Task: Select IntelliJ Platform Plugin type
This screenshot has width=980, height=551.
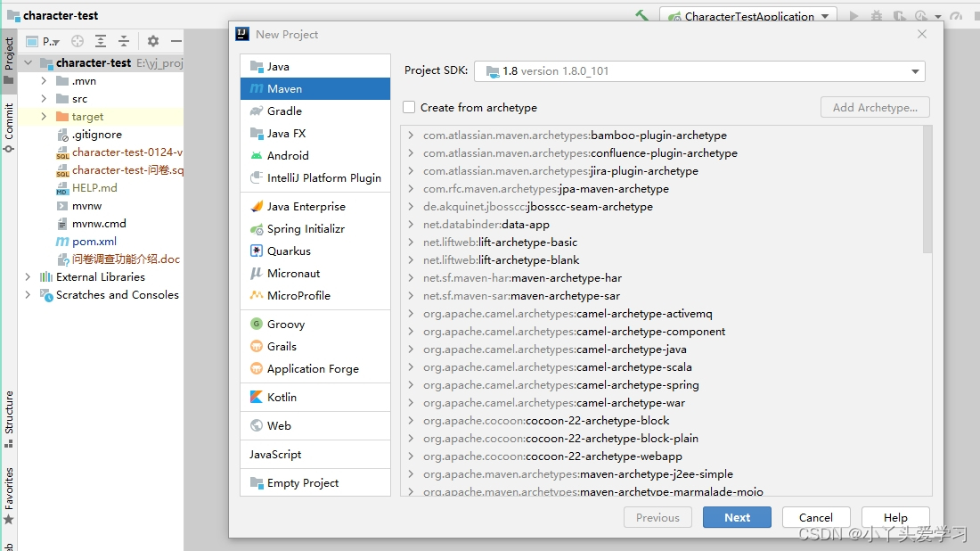Action: click(315, 177)
